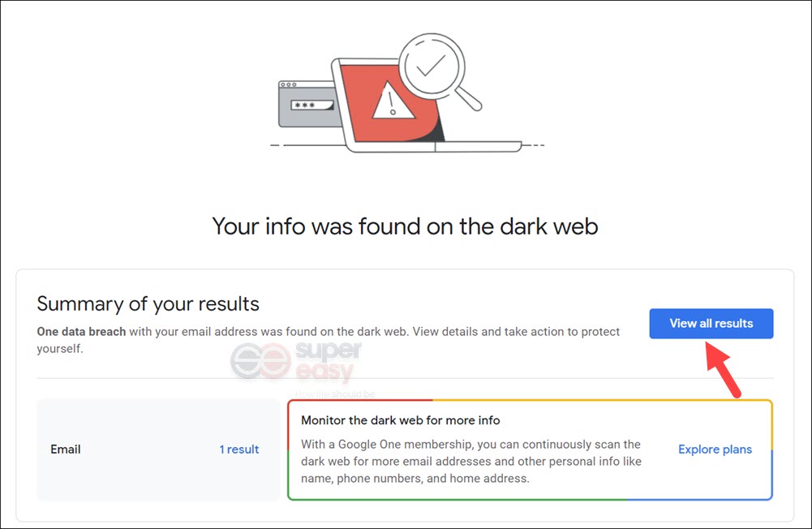The image size is (812, 529).
Task: Click the 'Your info was found' headline
Action: (x=405, y=226)
